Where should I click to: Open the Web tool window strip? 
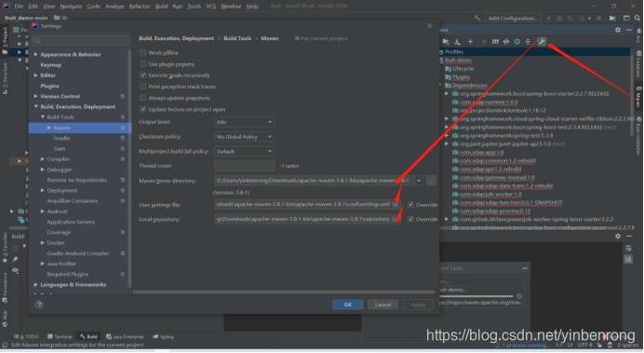tap(5, 319)
